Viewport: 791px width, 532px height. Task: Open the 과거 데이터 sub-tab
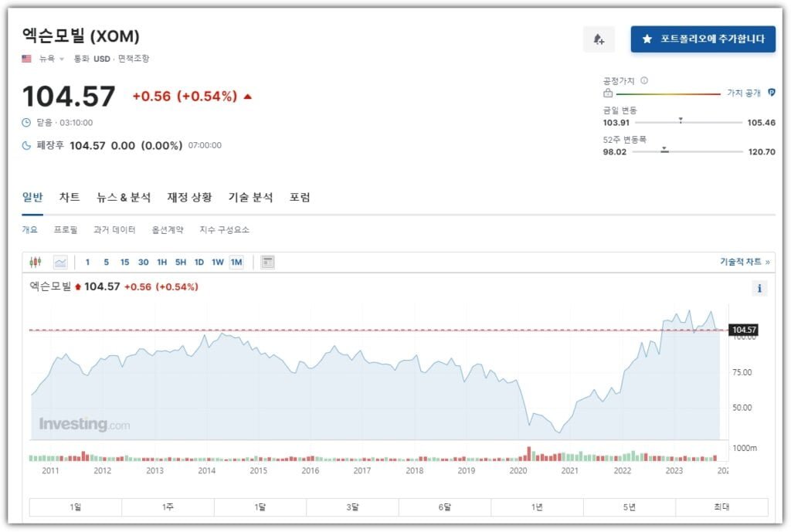click(114, 230)
